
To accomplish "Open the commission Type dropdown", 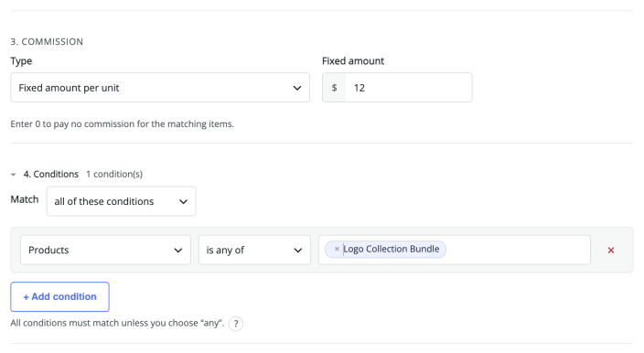I will click(x=160, y=88).
